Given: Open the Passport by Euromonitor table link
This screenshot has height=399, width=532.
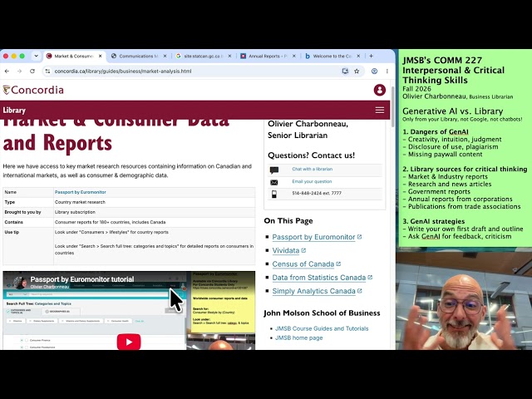Looking at the screenshot, I should coord(81,192).
